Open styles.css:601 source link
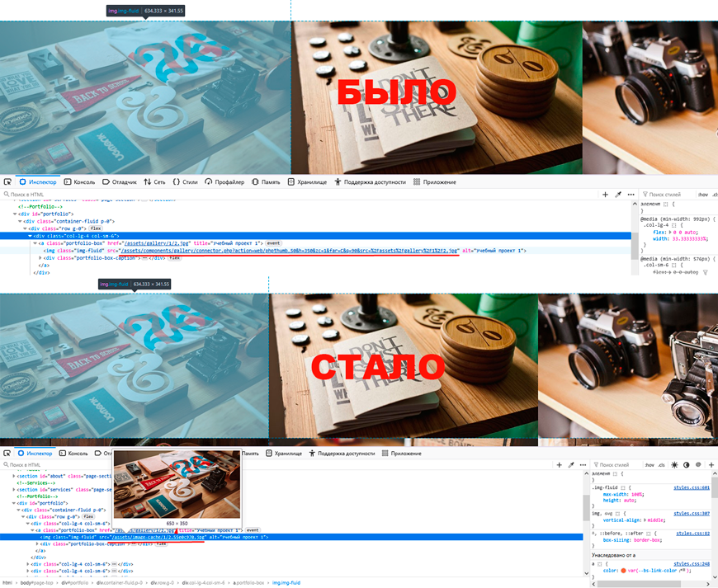718x588 pixels. pos(692,487)
